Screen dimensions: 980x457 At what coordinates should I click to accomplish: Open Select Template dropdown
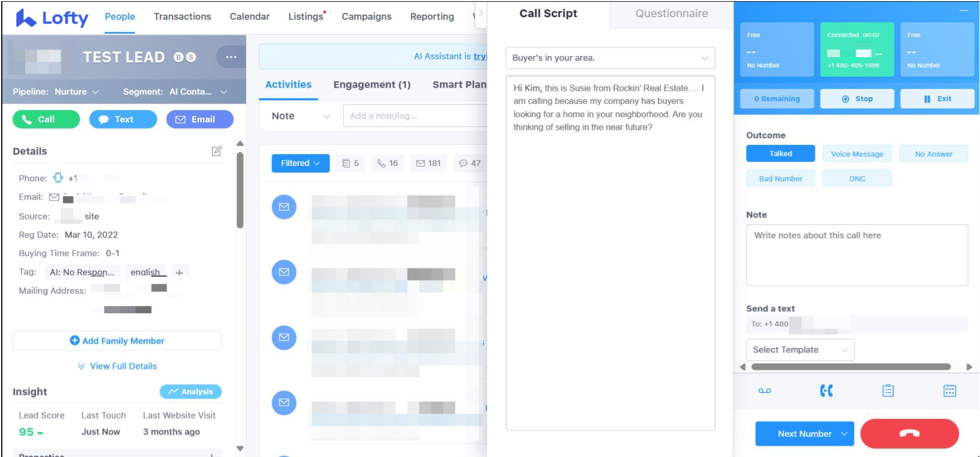[800, 350]
